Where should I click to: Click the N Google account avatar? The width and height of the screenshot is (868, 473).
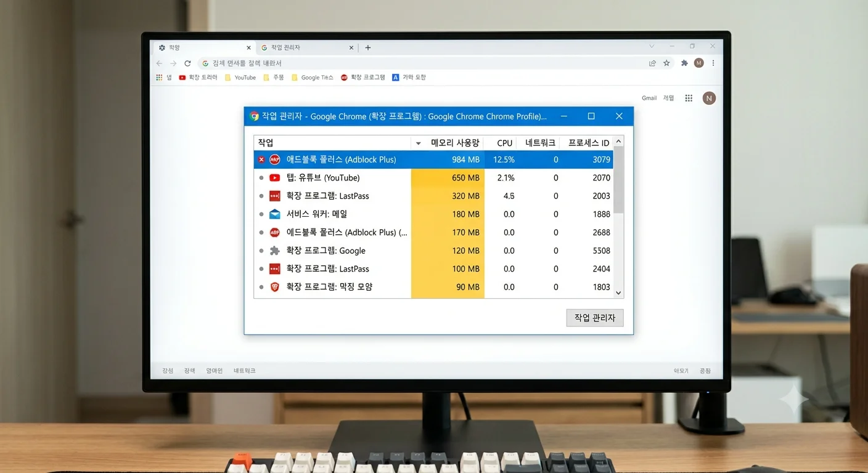point(710,98)
